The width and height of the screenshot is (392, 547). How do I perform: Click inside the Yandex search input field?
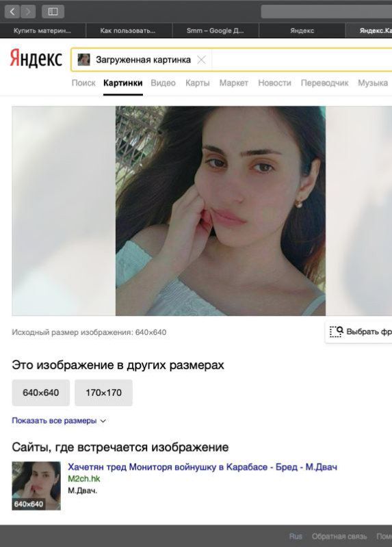(300, 60)
